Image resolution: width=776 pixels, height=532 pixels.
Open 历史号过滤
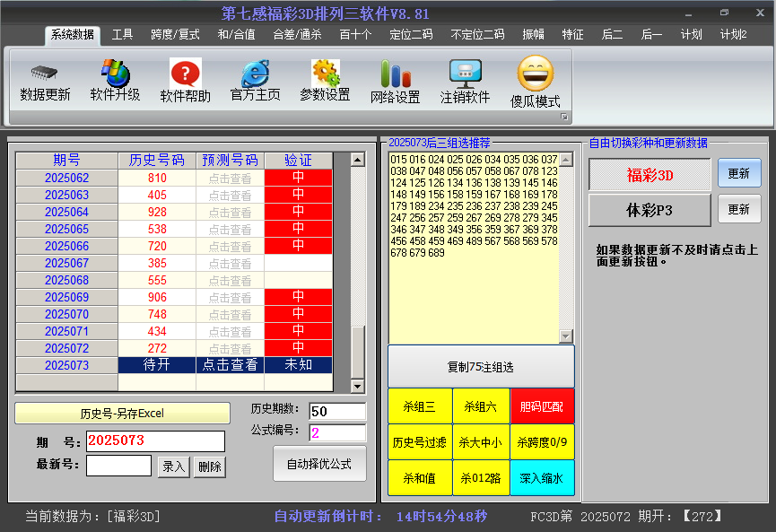tap(420, 442)
